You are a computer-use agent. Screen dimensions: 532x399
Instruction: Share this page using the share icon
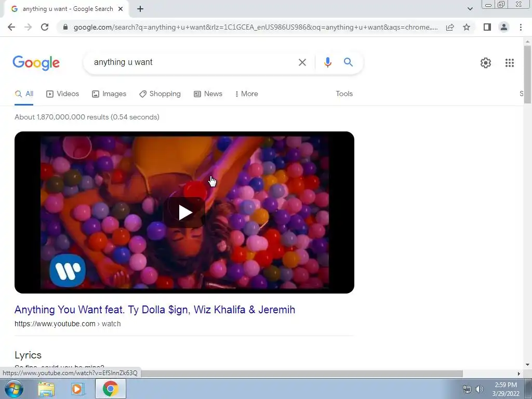[x=450, y=27]
